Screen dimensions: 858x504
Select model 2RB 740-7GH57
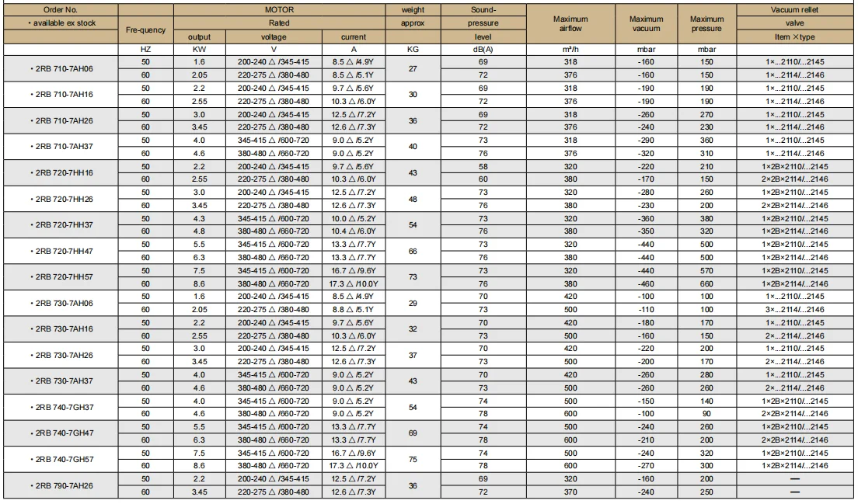click(x=61, y=459)
